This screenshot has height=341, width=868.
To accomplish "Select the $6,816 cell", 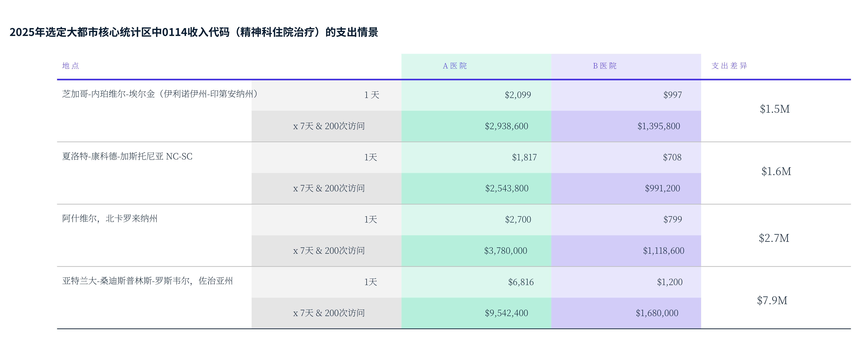I will coord(521,282).
